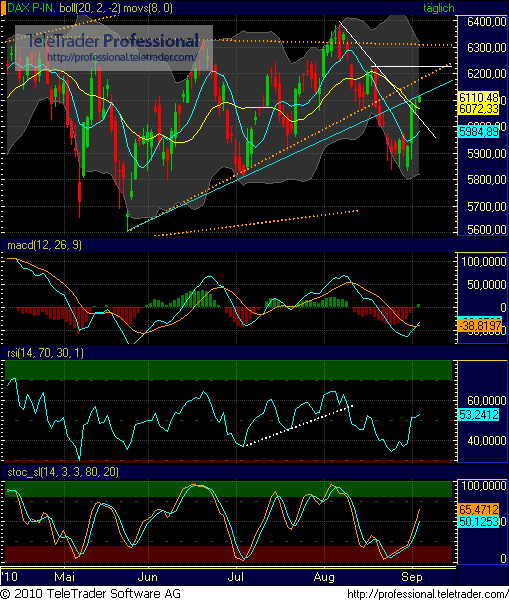The image size is (509, 603).
Task: Click the 65,4712 stochastic value tag
Action: coord(479,510)
